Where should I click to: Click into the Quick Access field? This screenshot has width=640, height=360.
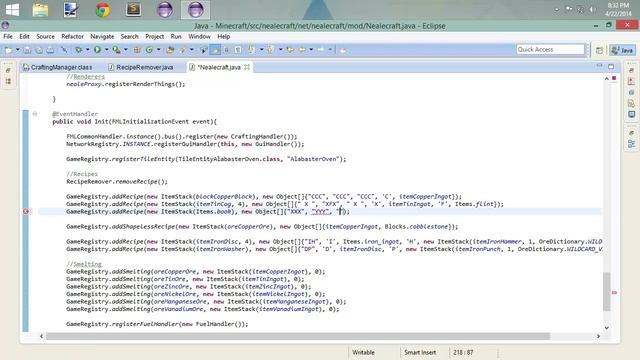550,49
